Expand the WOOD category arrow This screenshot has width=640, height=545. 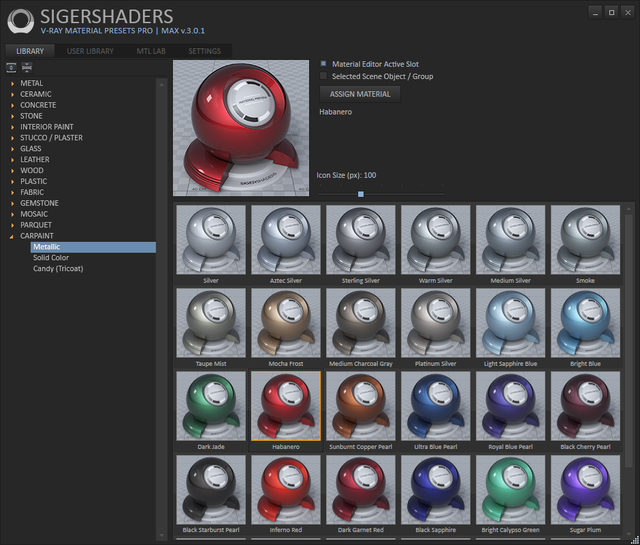(12, 171)
